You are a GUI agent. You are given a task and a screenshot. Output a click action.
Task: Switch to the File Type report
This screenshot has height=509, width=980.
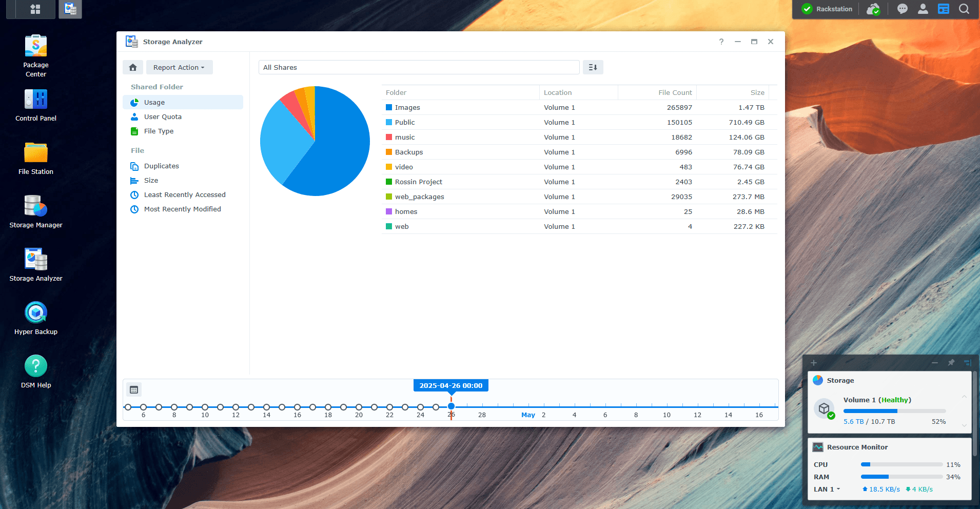pos(159,131)
